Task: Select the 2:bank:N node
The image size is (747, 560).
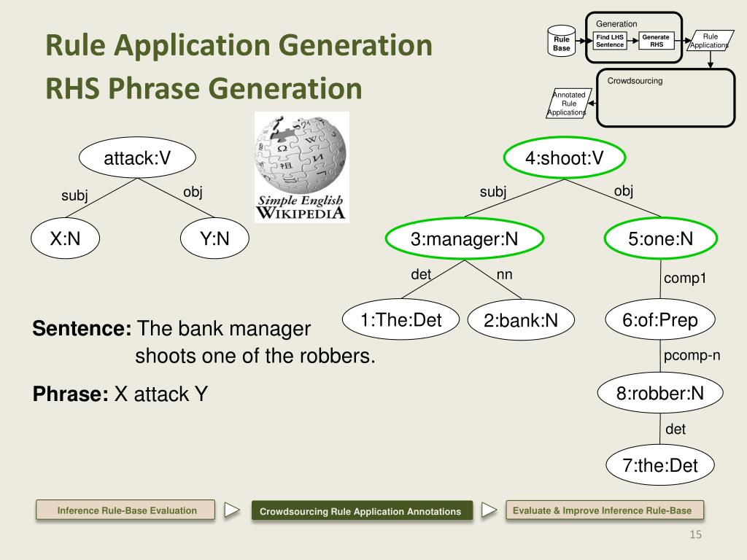Action: [x=521, y=319]
